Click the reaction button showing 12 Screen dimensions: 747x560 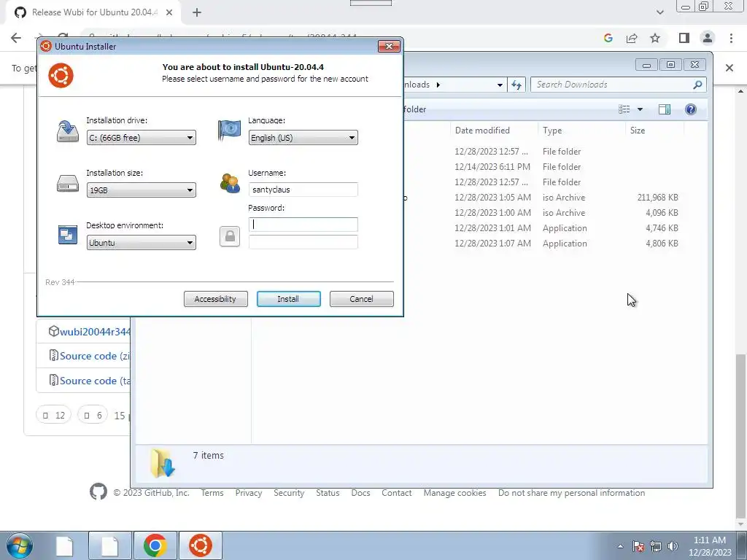click(54, 415)
